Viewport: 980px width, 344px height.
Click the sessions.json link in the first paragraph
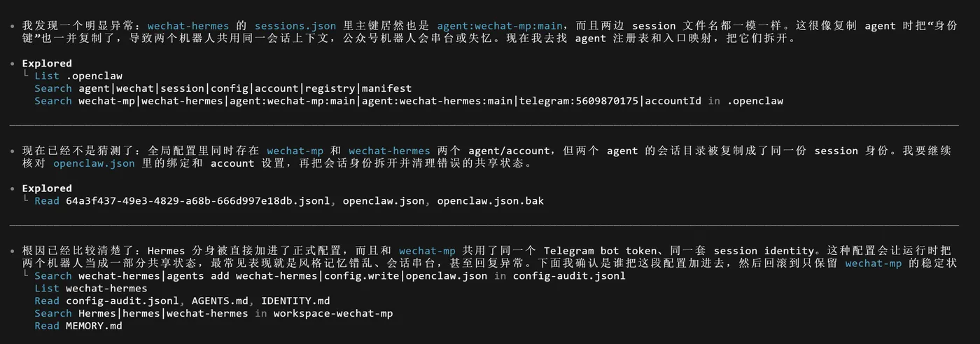(295, 26)
